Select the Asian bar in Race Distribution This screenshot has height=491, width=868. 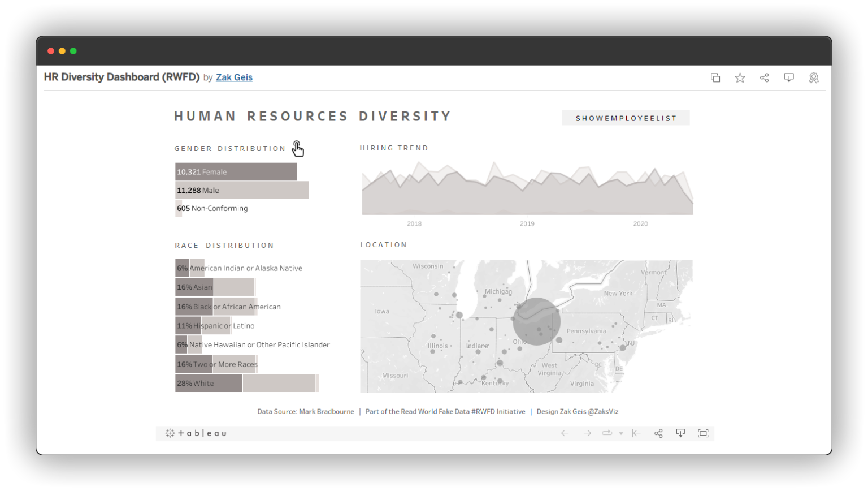click(195, 287)
